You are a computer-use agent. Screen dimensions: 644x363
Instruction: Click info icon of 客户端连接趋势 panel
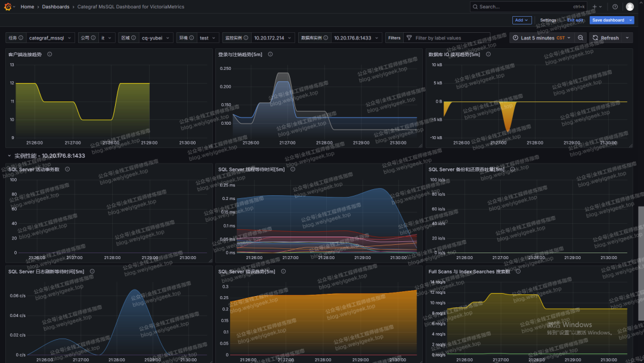click(49, 54)
